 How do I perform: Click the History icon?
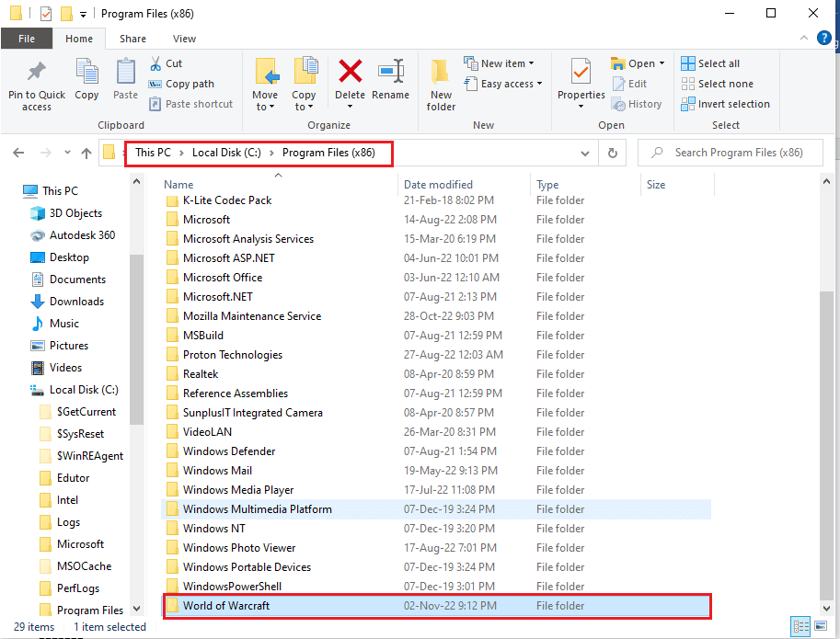point(618,105)
